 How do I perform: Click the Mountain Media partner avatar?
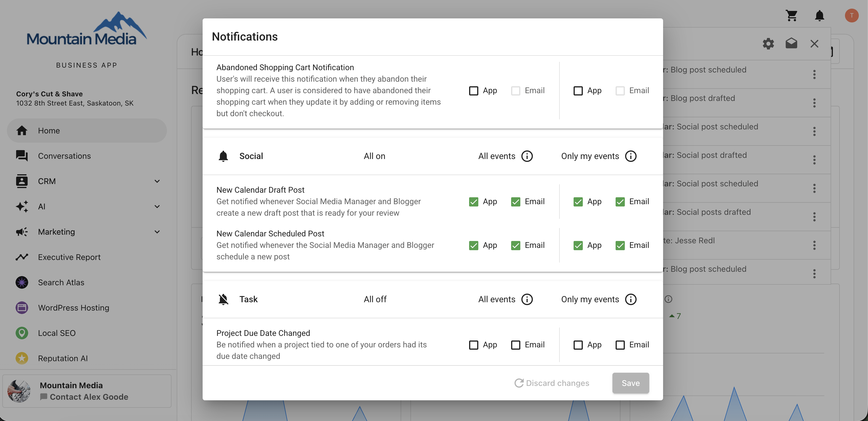click(x=19, y=391)
